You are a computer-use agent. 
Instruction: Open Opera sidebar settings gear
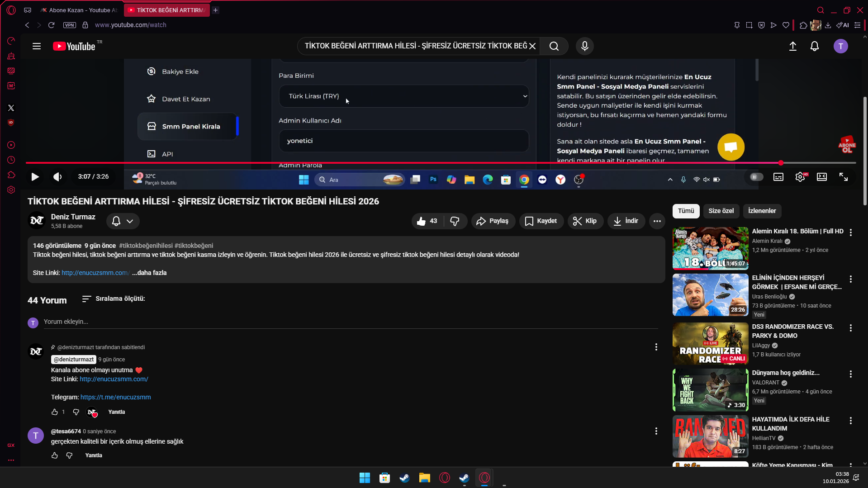click(11, 190)
